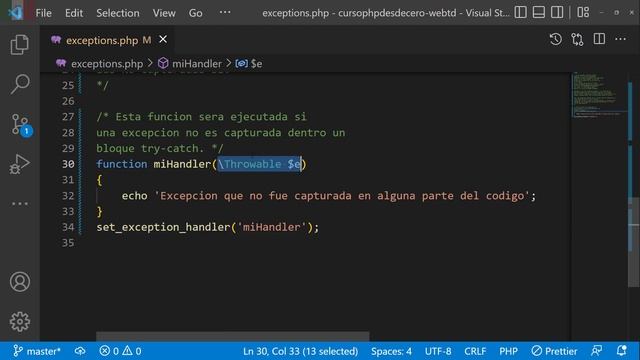Select language mode PHP in status bar
Image resolution: width=640 pixels, height=360 pixels.
pos(508,351)
